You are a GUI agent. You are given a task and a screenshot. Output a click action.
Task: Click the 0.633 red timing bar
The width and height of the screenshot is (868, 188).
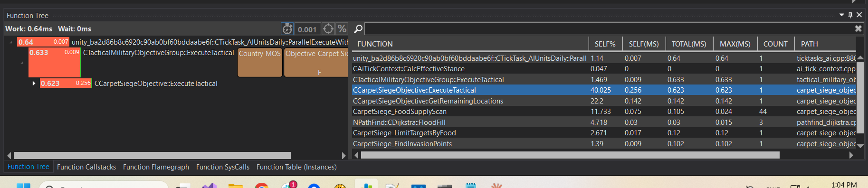tap(55, 62)
